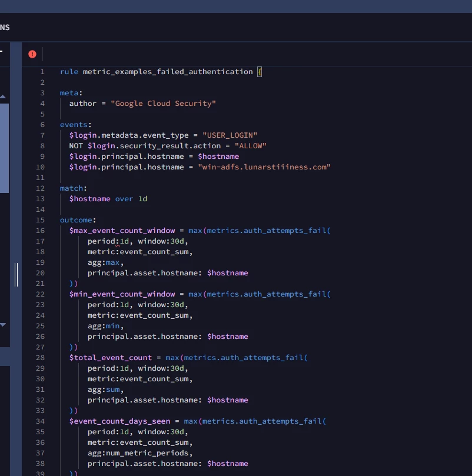Click line number 34 in the gutter
This screenshot has height=476, width=472.
(40, 421)
